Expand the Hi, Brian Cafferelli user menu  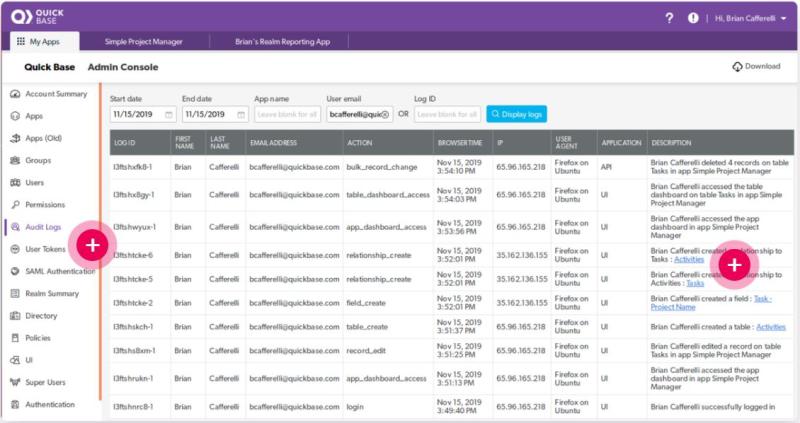tap(750, 18)
